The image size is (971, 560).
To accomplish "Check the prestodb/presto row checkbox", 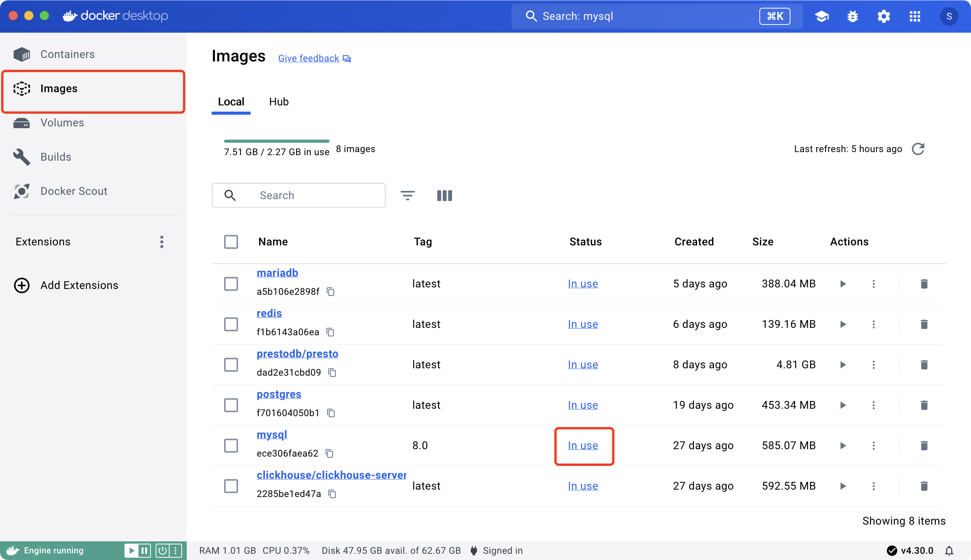I will tap(231, 365).
